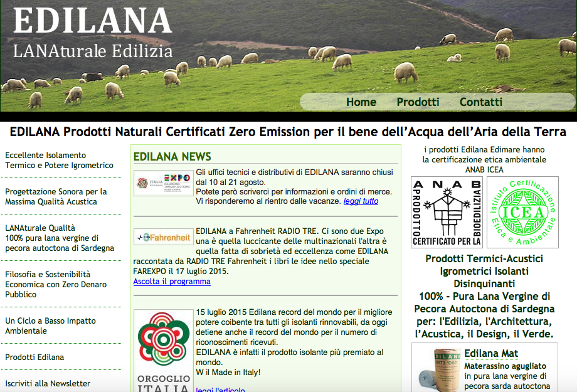Open Prodotti Edilana sidebar link
Viewport: 577px width, 392px height.
point(34,357)
